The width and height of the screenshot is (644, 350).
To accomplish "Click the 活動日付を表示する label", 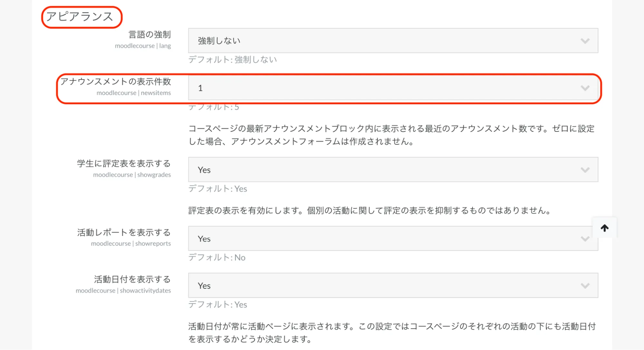I will click(x=132, y=279).
